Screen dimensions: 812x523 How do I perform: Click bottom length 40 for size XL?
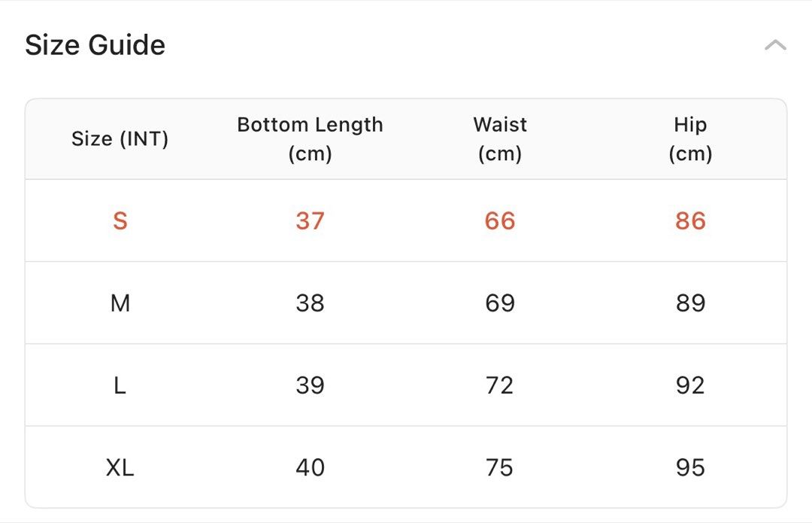tap(311, 467)
